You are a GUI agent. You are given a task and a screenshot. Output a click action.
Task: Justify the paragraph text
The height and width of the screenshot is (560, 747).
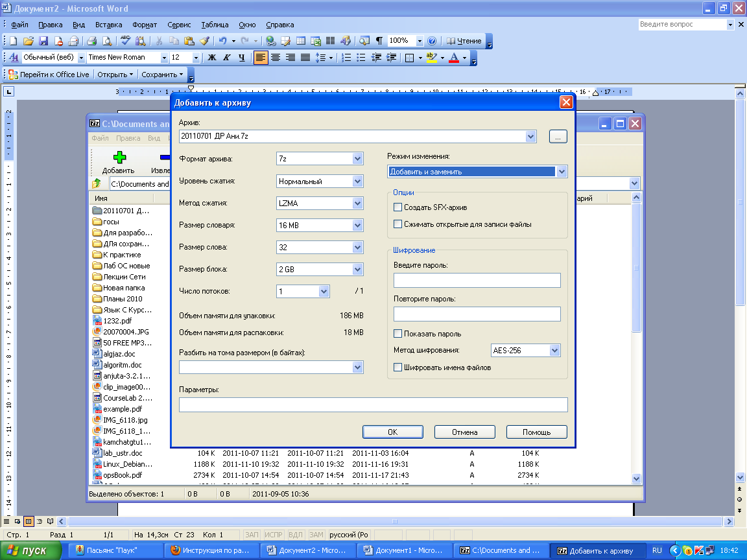tap(305, 58)
